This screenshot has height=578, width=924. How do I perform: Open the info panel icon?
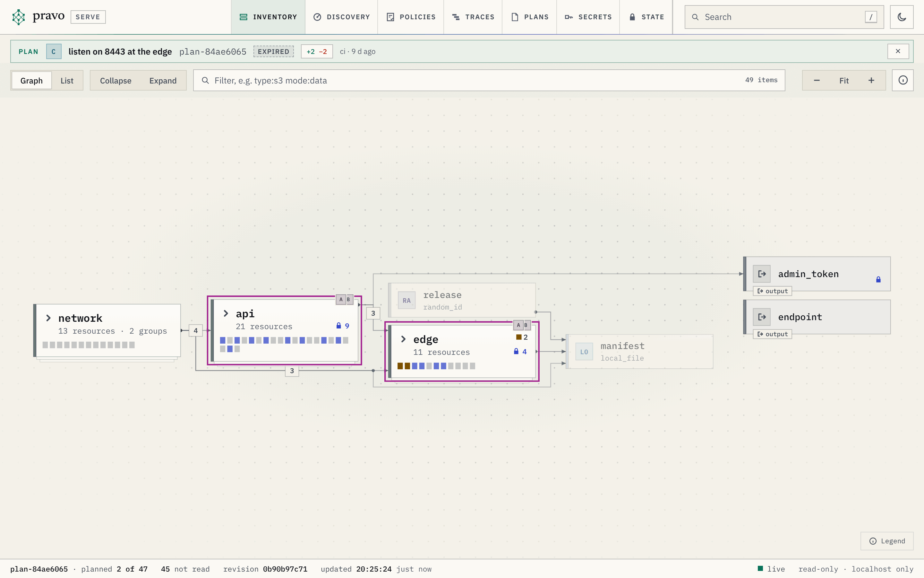903,80
